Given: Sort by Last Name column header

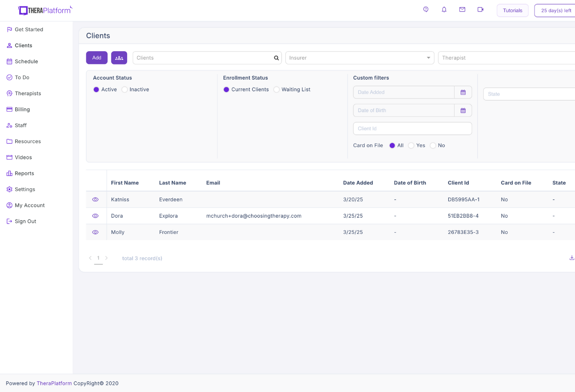Looking at the screenshot, I should tap(172, 183).
